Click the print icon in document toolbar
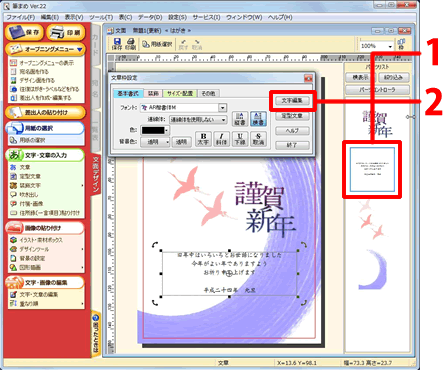 coord(130,44)
